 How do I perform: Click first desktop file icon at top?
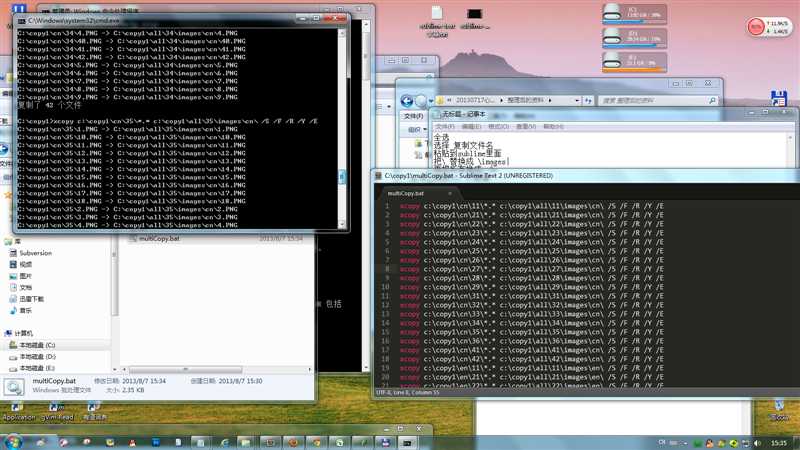point(437,21)
